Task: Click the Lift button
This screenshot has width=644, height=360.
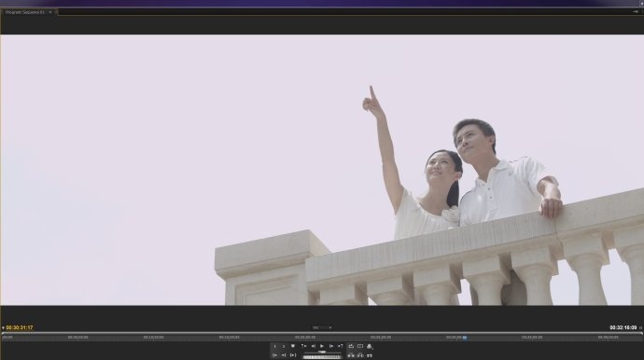Action: [351, 355]
